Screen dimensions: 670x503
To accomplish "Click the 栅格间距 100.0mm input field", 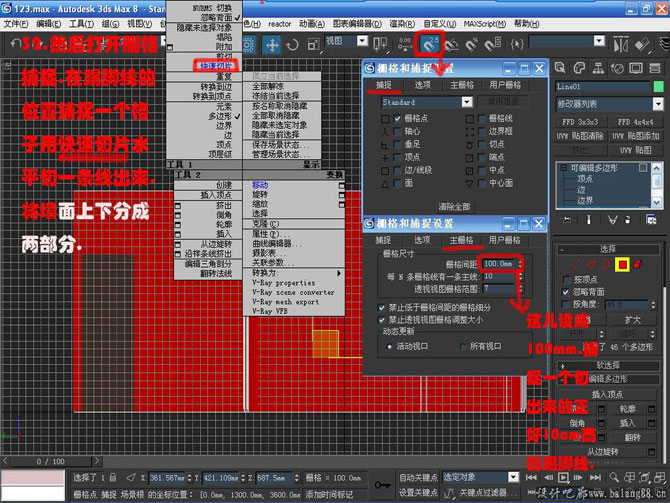I will tap(499, 264).
